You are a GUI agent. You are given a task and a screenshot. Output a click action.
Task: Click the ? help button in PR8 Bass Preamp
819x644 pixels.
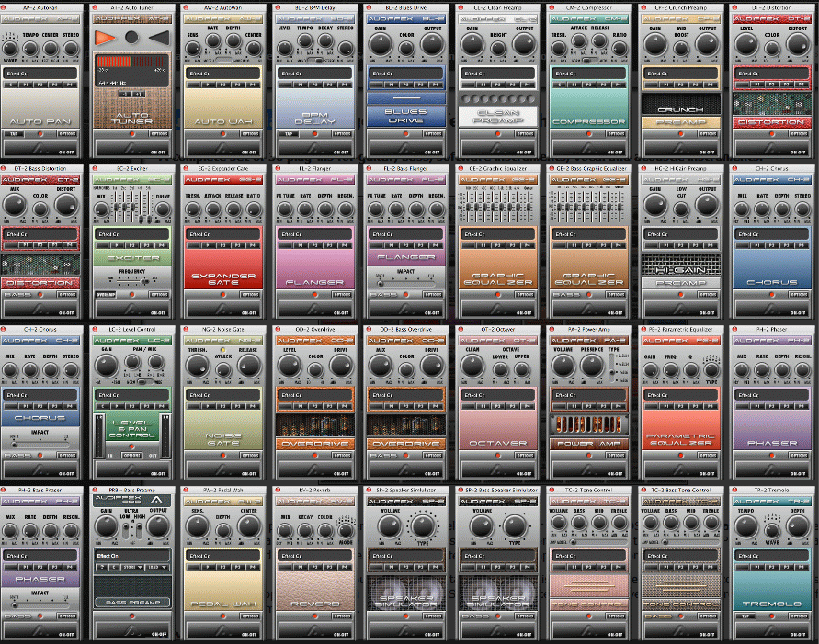(102, 567)
